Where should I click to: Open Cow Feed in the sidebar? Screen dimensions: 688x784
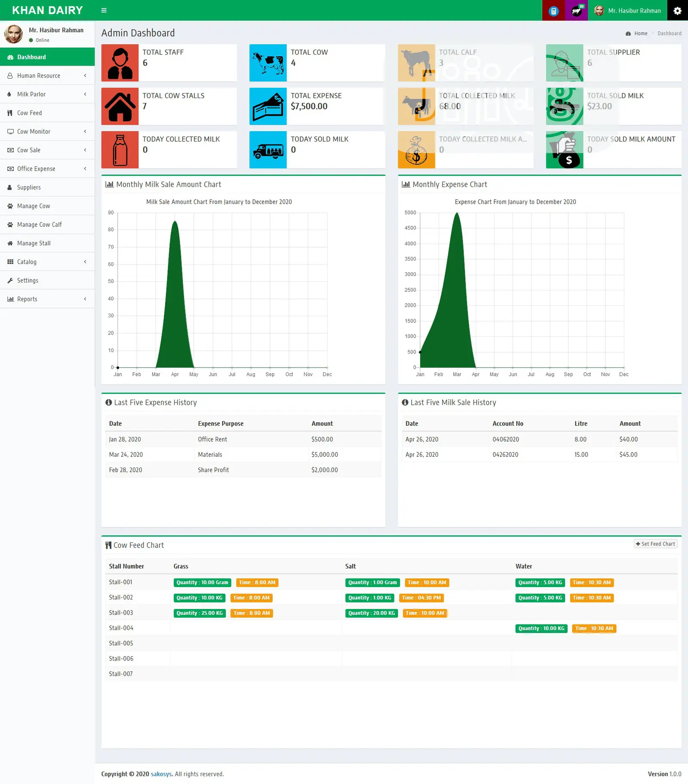(x=47, y=113)
